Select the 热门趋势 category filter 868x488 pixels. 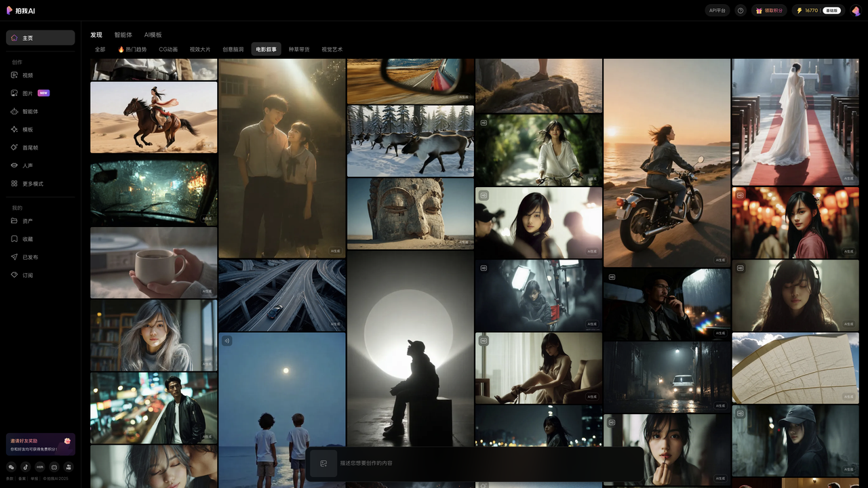point(132,49)
